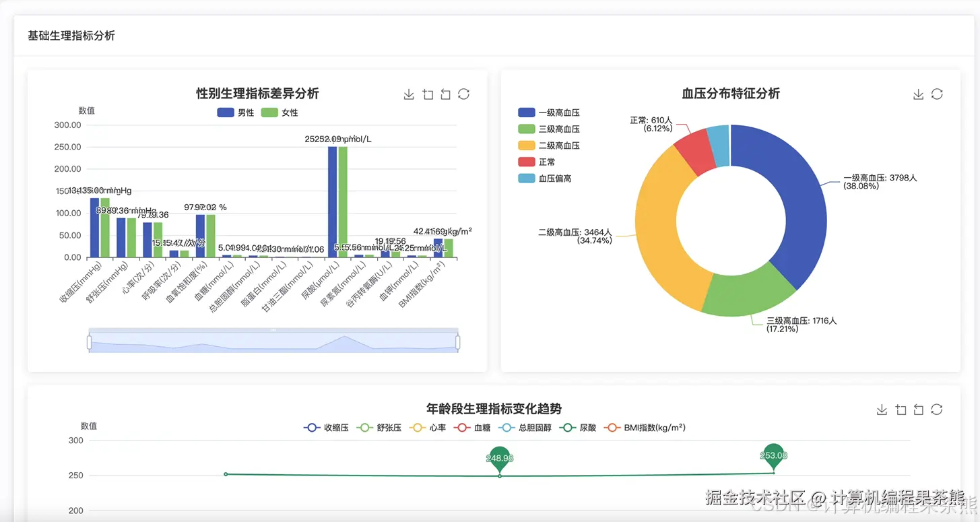Toggle 舒张压 line in trend legend
The width and height of the screenshot is (980, 522).
(x=379, y=428)
